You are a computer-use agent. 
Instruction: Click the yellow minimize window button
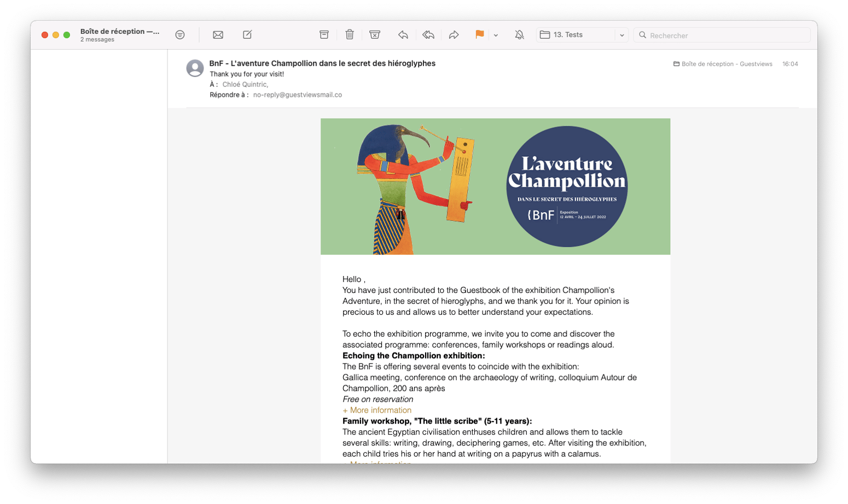tap(56, 35)
